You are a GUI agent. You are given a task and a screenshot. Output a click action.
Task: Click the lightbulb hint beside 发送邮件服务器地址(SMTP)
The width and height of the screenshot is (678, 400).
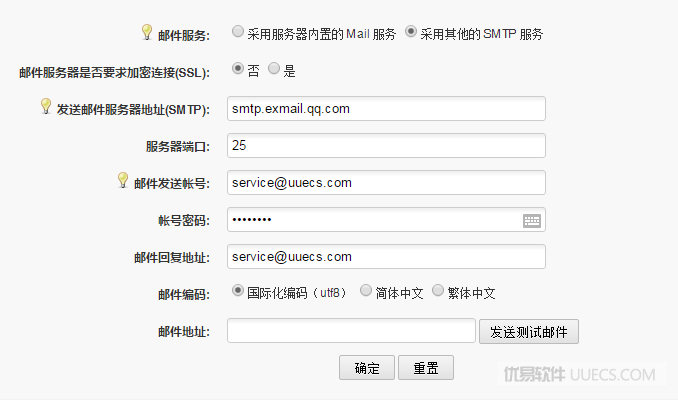tap(46, 106)
